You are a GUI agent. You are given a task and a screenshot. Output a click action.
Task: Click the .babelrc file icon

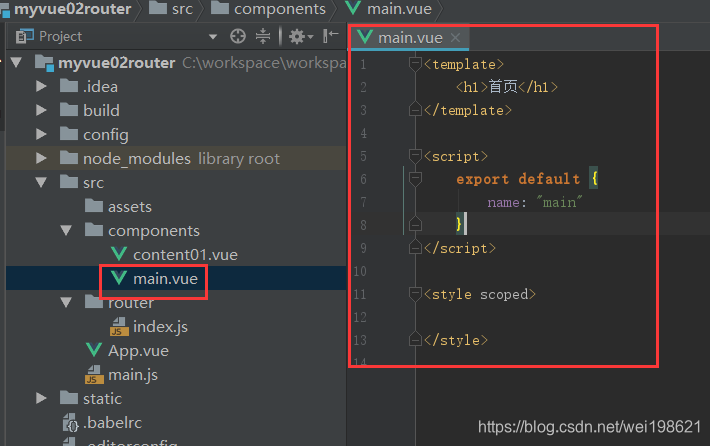(x=71, y=422)
